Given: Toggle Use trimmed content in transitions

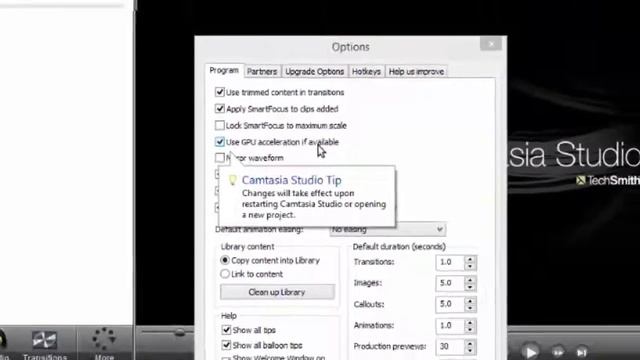Looking at the screenshot, I should point(220,92).
